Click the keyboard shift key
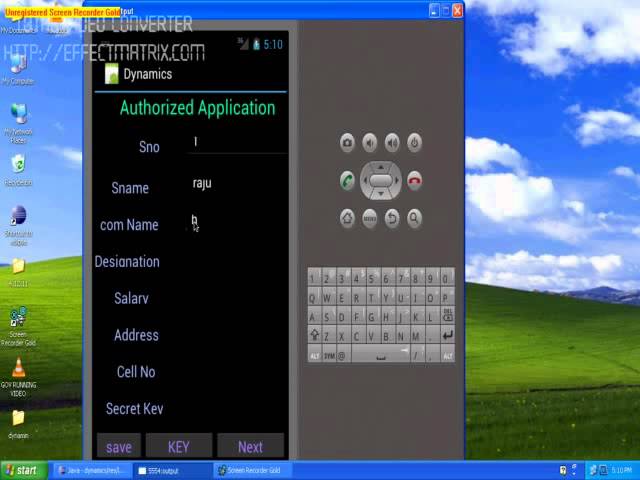The height and width of the screenshot is (480, 640). coord(314,335)
